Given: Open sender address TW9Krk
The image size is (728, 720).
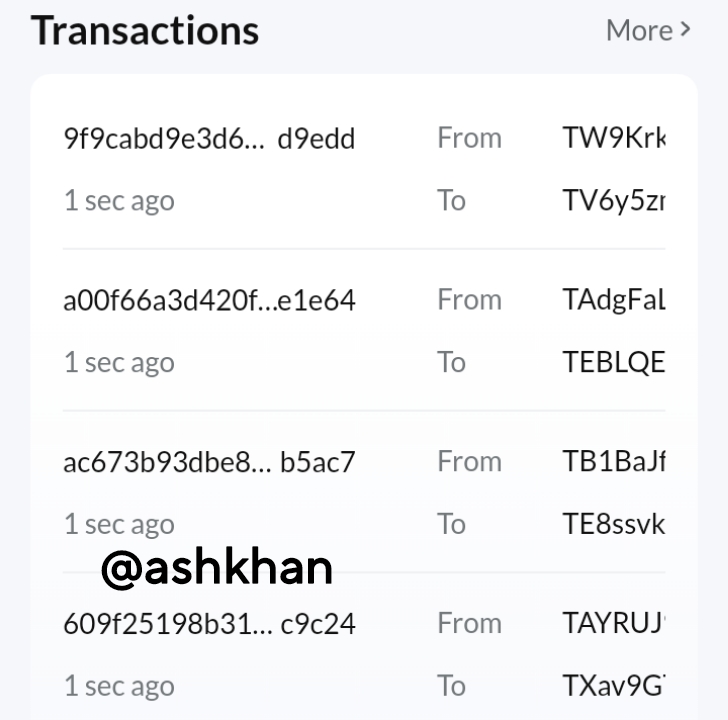Looking at the screenshot, I should tap(614, 138).
